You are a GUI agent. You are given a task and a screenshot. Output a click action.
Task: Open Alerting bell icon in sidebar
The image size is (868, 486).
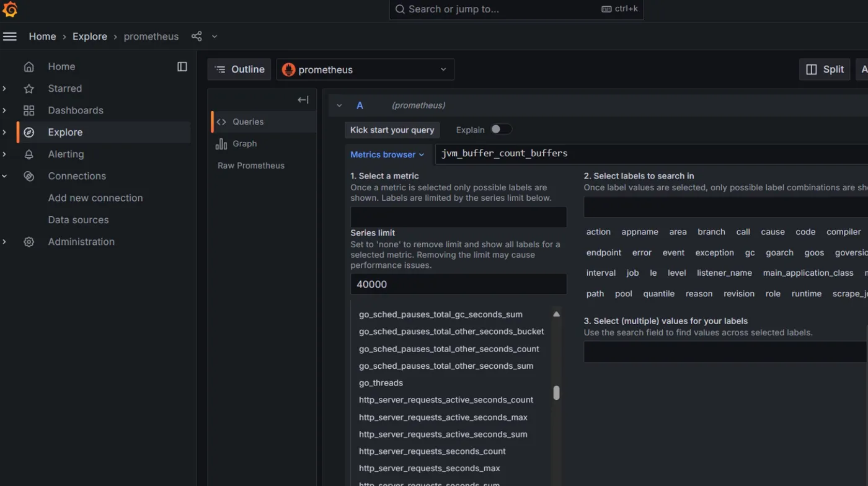29,154
